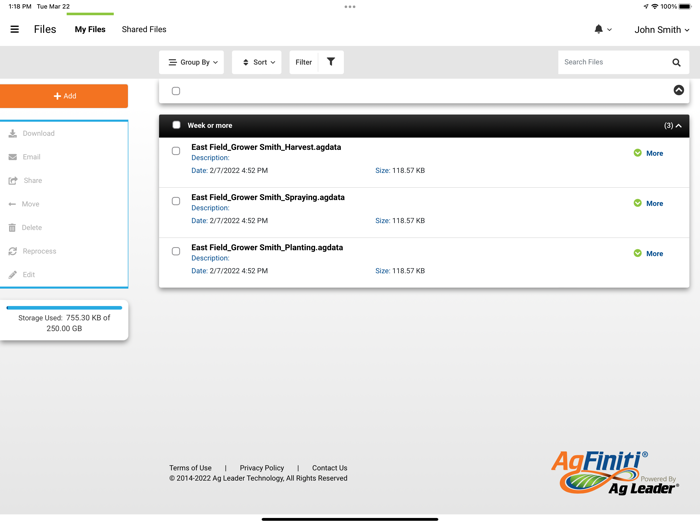Click the Description label under Spraying file

[210, 208]
